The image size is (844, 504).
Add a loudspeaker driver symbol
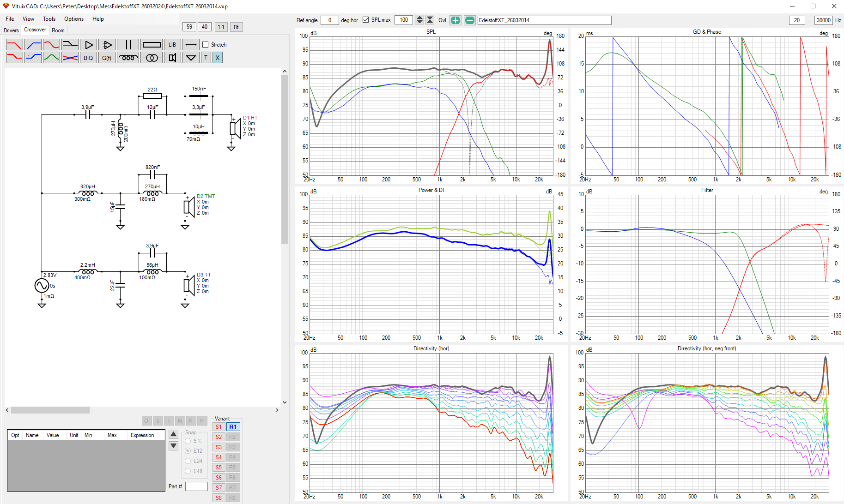(x=172, y=58)
